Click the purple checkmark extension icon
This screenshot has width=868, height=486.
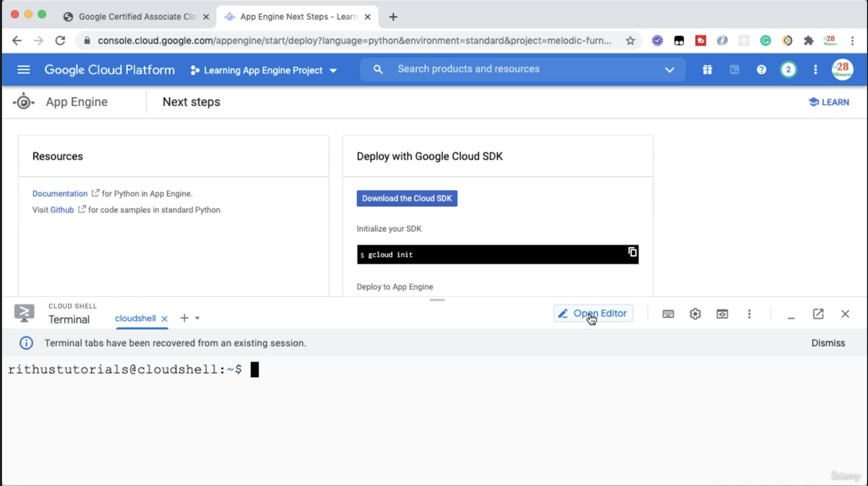(x=657, y=41)
